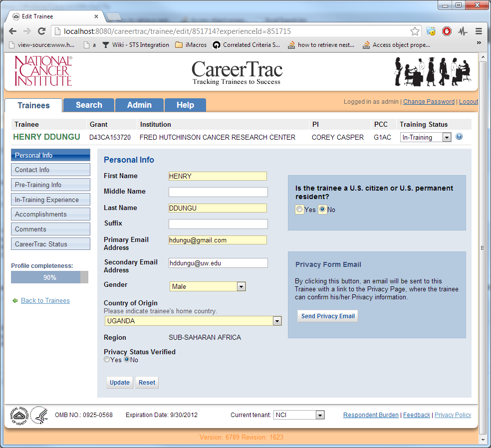The height and width of the screenshot is (448, 491).
Task: Switch to the Help tab
Action: tap(186, 105)
